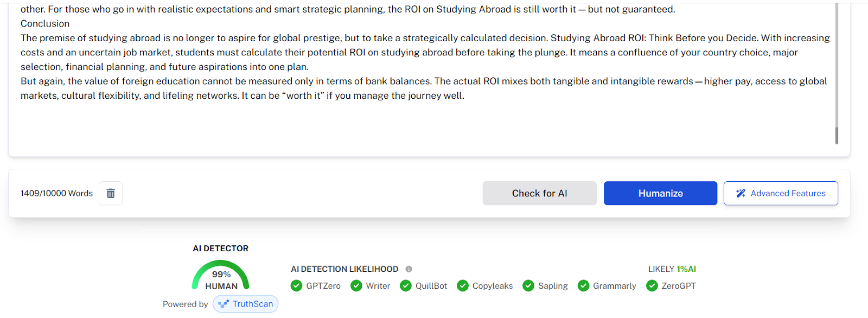Click the LIKELY 1%AI result label

(672, 269)
